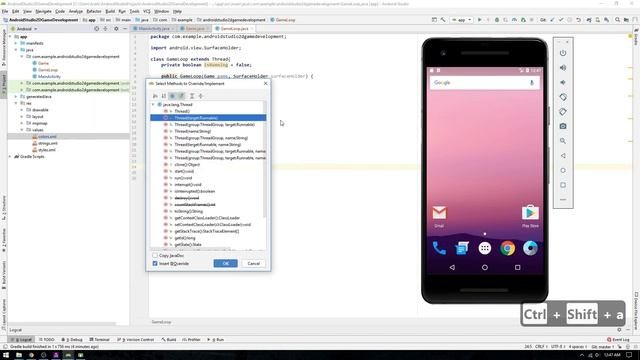This screenshot has height=360, width=640.
Task: Tap the emulator sidebar Overview square icon
Action: pyautogui.click(x=563, y=185)
